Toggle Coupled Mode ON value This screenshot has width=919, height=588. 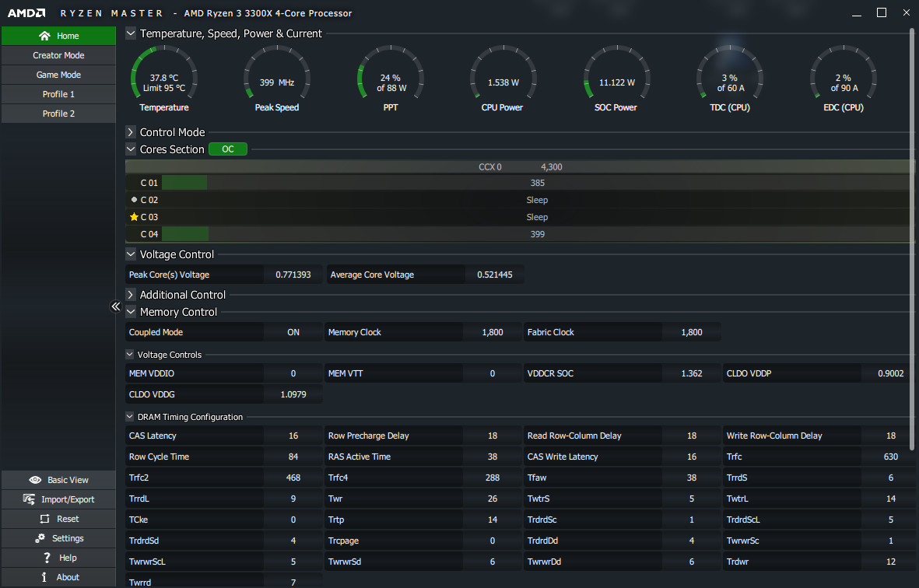click(x=293, y=332)
